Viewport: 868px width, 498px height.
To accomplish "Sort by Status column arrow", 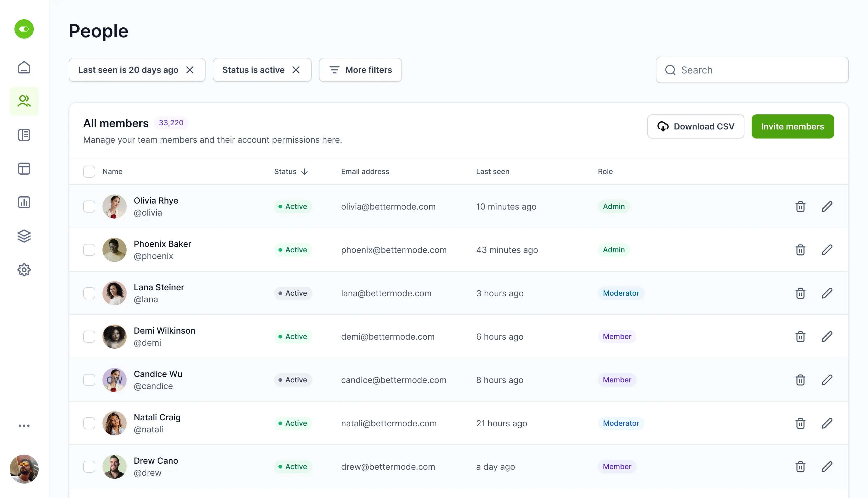I will (x=304, y=172).
